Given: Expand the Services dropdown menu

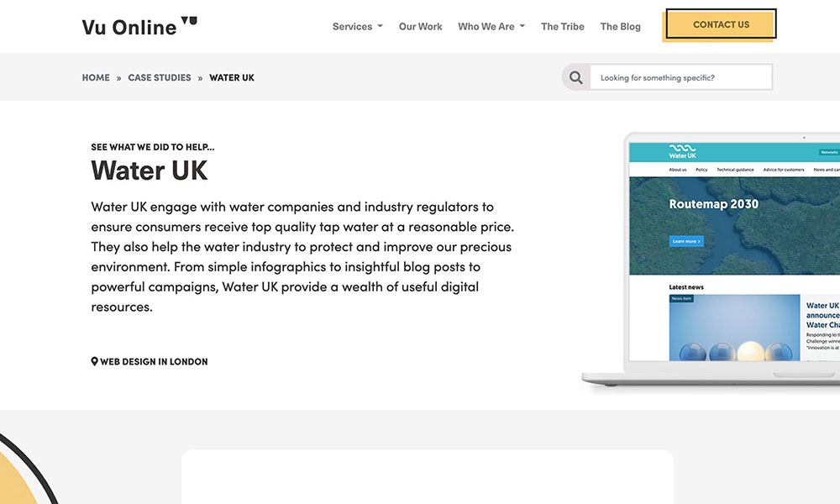Looking at the screenshot, I should click(x=357, y=26).
